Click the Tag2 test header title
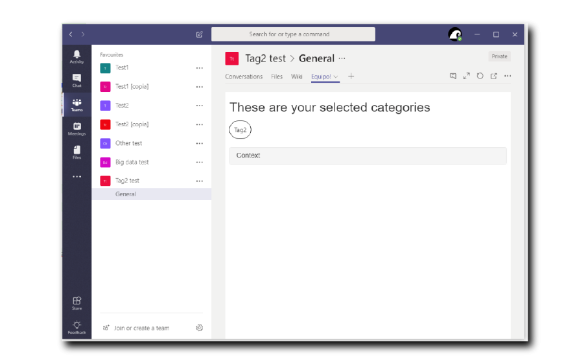588x364 pixels. pyautogui.click(x=266, y=58)
